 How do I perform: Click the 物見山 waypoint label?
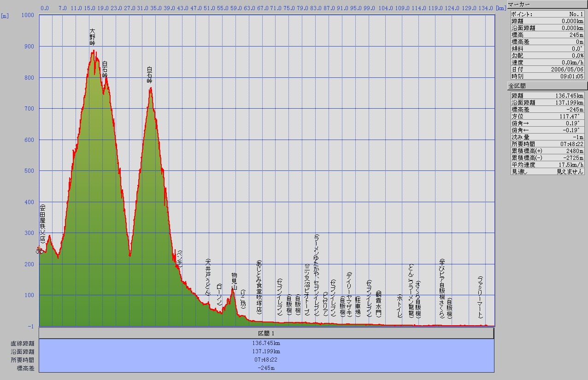click(234, 281)
